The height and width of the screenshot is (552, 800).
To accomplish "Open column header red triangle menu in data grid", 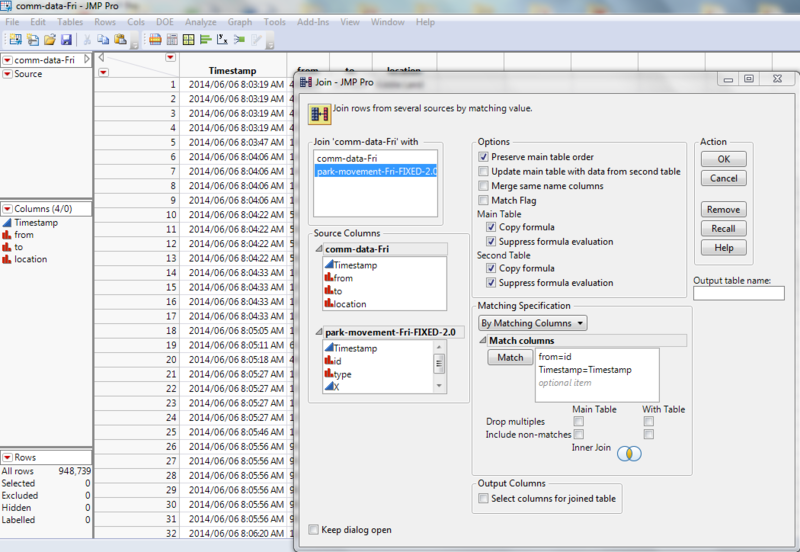I will click(x=170, y=58).
